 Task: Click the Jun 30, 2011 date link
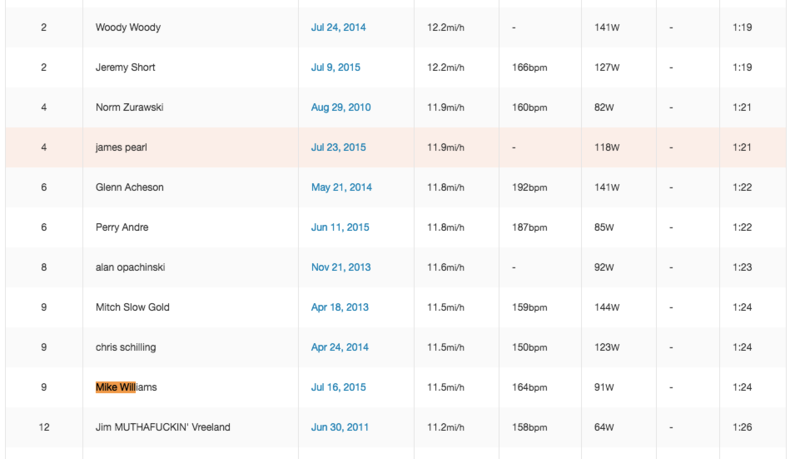point(339,428)
